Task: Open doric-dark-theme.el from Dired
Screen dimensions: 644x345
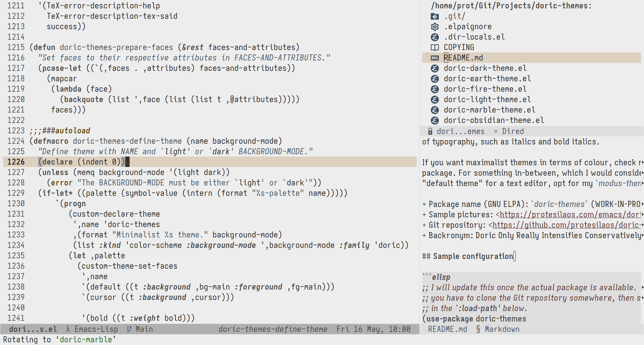Action: click(485, 68)
